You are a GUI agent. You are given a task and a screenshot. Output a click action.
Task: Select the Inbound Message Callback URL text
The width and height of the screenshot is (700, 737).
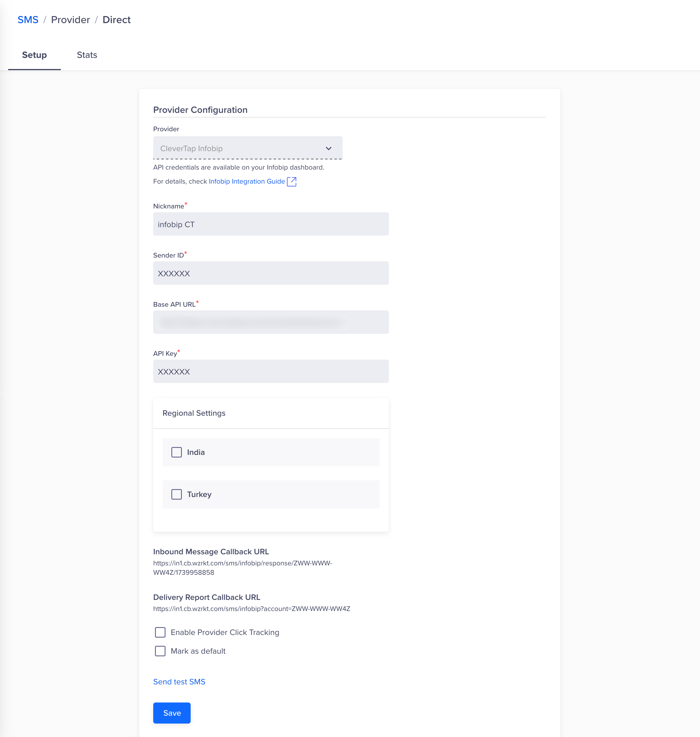coord(242,568)
